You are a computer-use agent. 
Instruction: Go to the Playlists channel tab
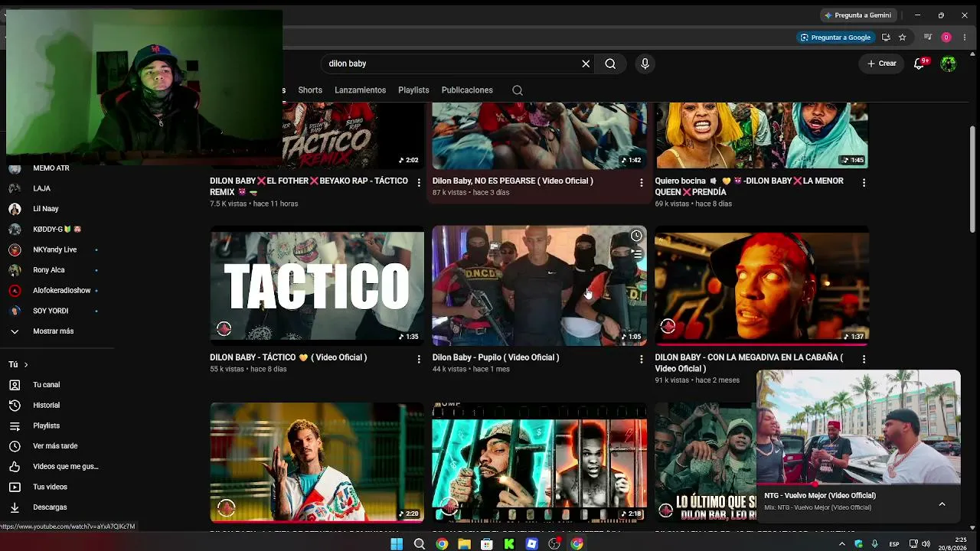pyautogui.click(x=413, y=90)
